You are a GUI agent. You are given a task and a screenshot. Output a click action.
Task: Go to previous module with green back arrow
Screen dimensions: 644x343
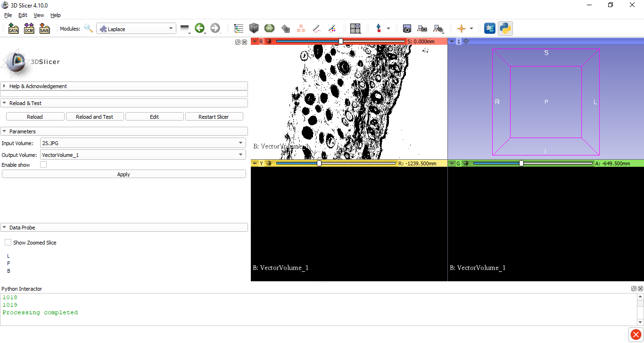click(x=199, y=29)
